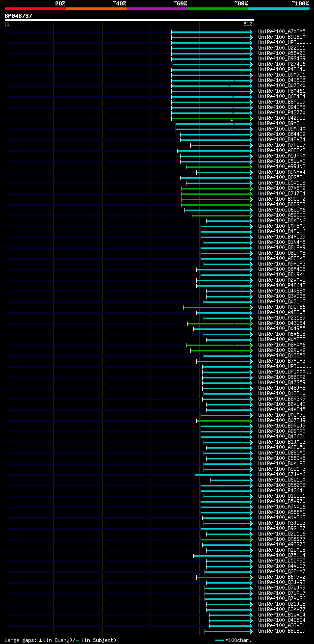Image resolution: width=314 pixels, height=644 pixels.
Task: Open hit UniRef100_A7XTY5
Action: 282,31
